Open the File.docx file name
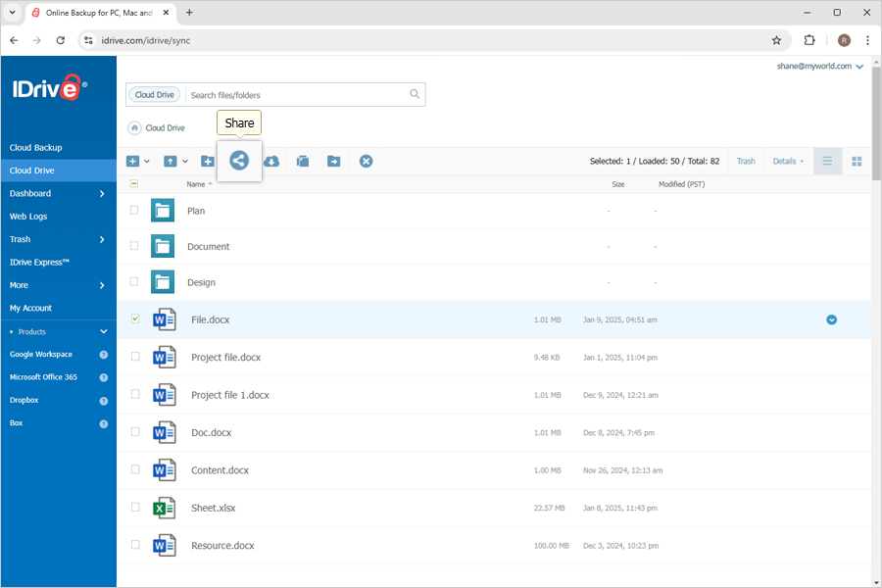This screenshot has width=882, height=588. [x=211, y=319]
